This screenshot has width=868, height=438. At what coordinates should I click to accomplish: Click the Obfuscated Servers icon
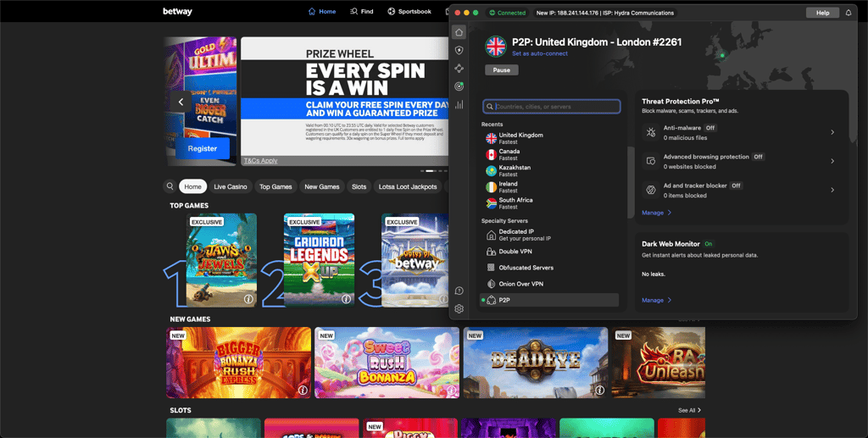[x=491, y=268]
